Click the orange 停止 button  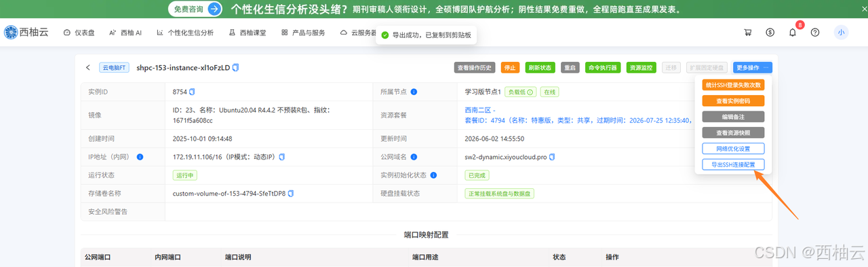coord(510,68)
